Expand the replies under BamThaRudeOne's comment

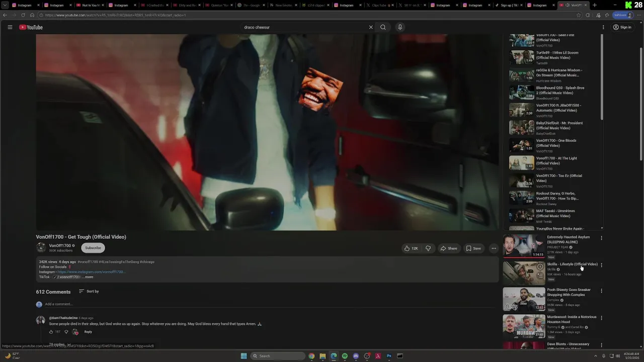click(59, 345)
